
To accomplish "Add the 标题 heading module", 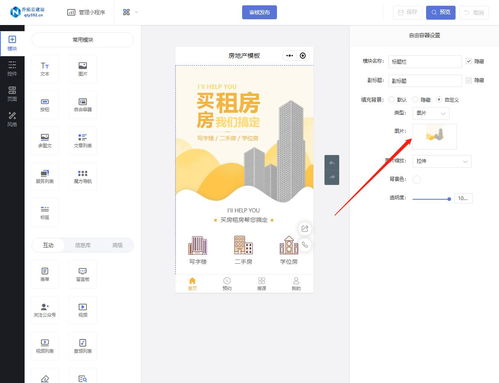I will pyautogui.click(x=45, y=212).
